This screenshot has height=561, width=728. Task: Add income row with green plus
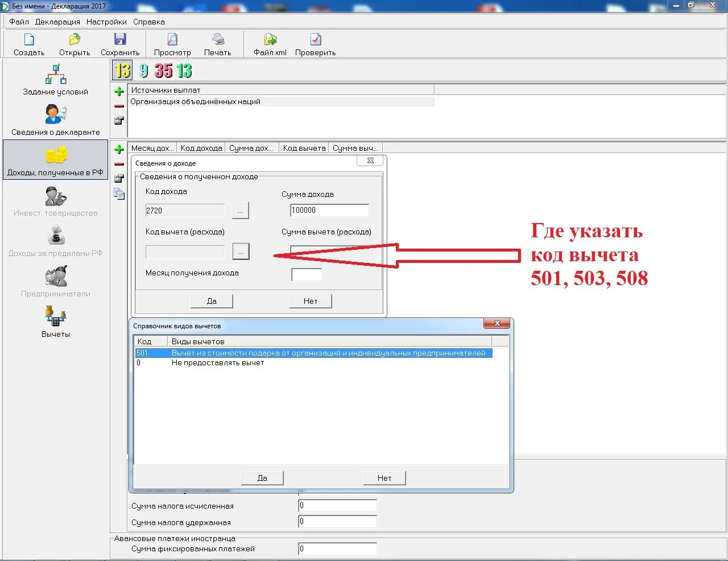[x=119, y=149]
